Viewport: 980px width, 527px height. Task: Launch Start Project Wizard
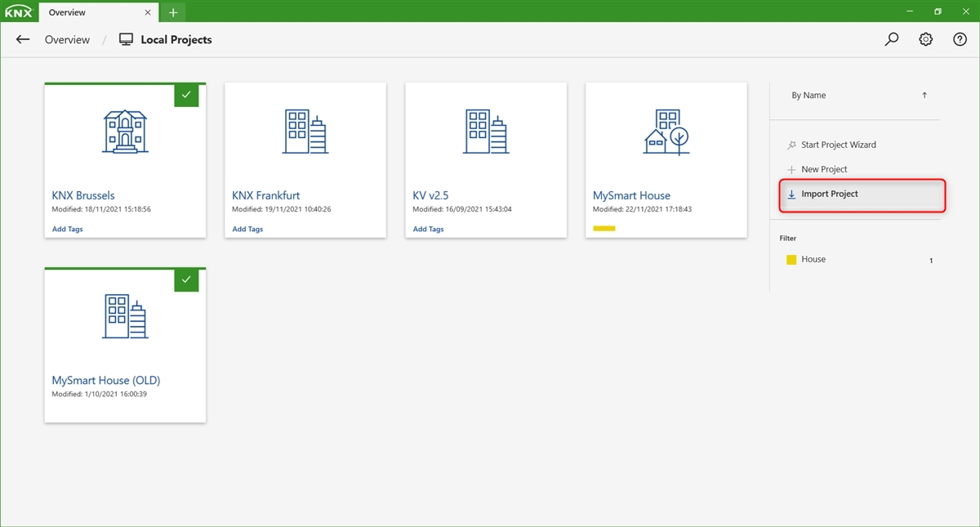(838, 145)
